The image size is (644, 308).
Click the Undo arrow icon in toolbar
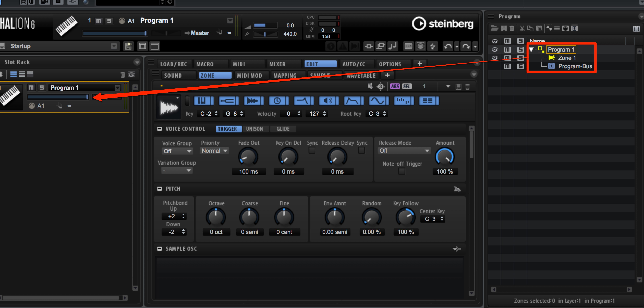point(448,46)
